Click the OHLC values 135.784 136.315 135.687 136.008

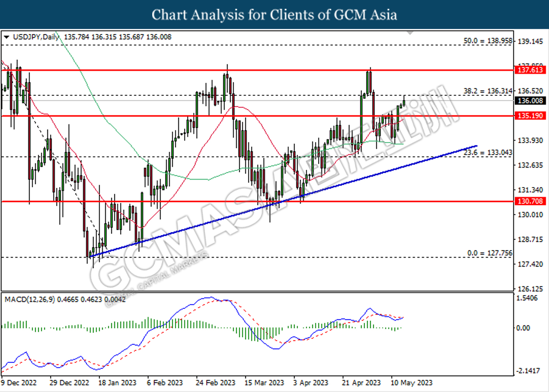[117, 37]
